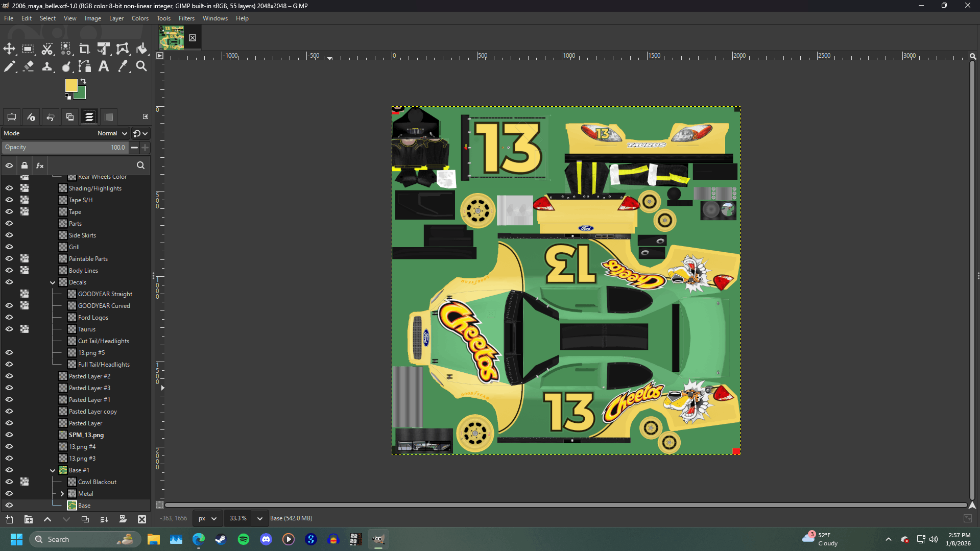This screenshot has width=980, height=551.
Task: Hide the Ford Logos layer
Action: point(9,318)
